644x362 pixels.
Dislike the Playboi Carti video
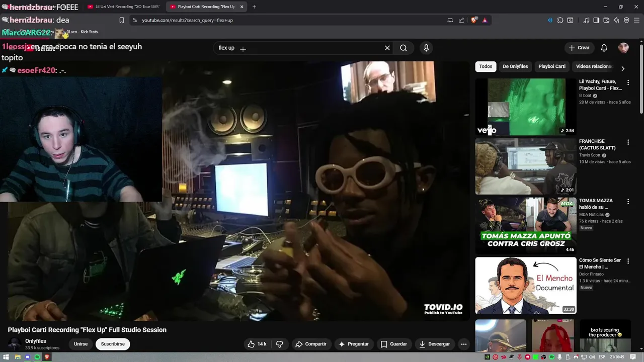[280, 344]
